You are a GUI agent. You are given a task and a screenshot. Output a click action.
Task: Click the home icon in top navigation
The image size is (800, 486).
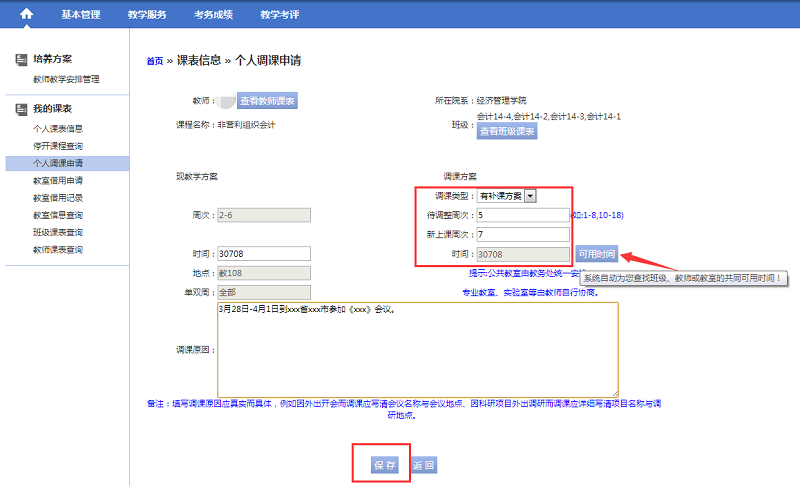(x=26, y=14)
